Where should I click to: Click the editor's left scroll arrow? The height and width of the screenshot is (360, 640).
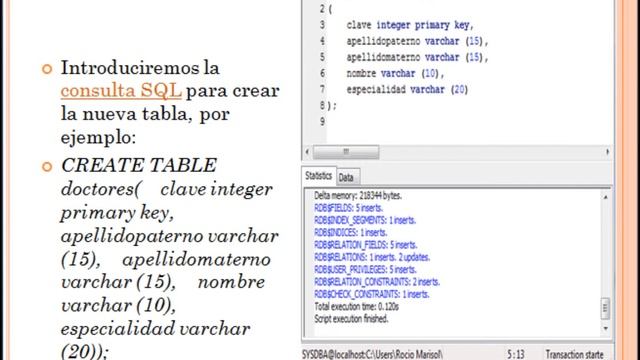[x=307, y=152]
